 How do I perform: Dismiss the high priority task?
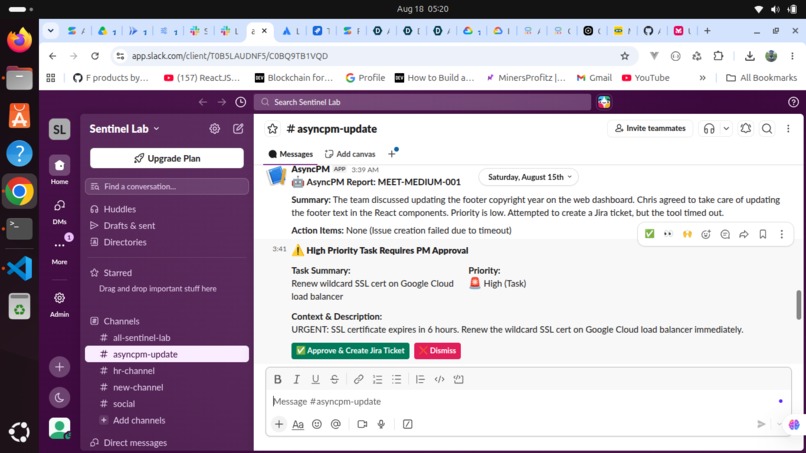point(437,351)
